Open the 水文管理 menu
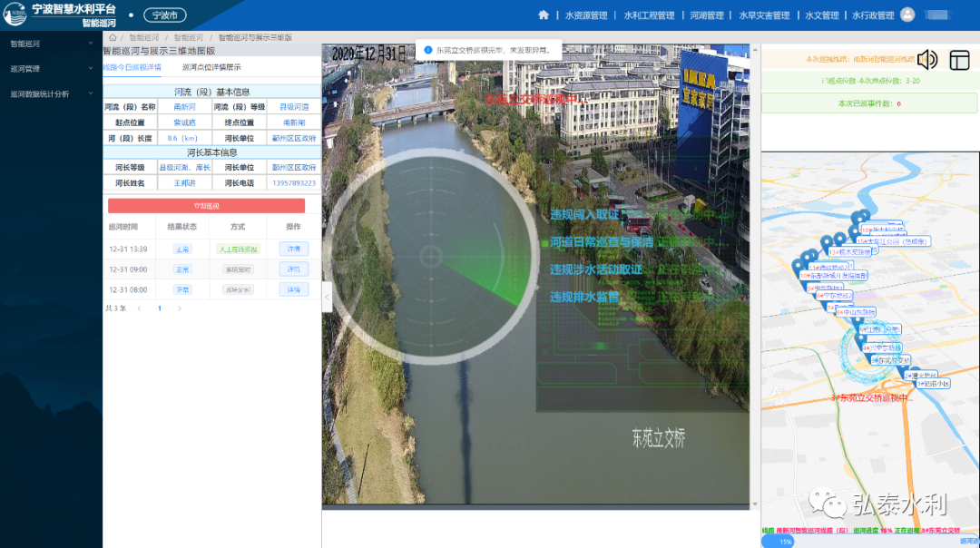Viewport: 980px width, 548px height. coord(821,15)
